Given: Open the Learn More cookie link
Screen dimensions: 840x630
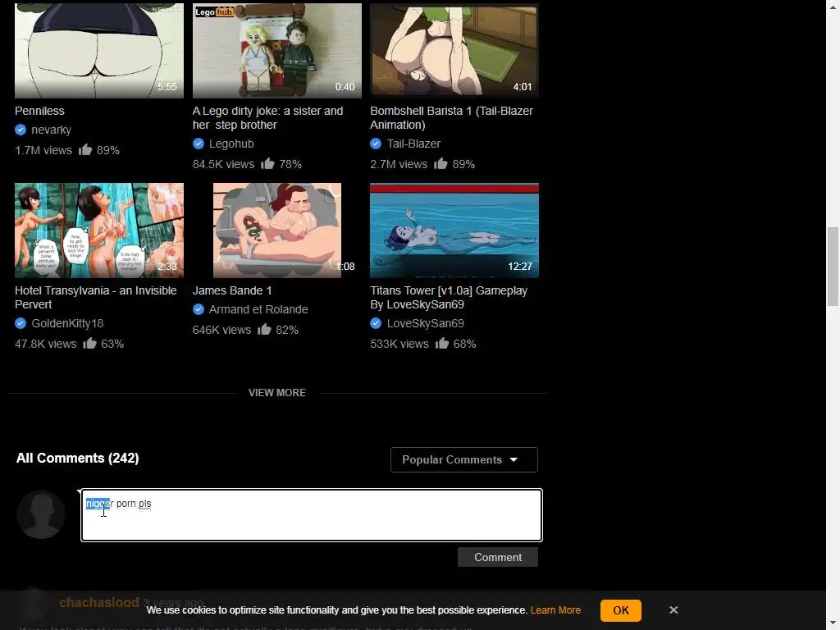Looking at the screenshot, I should (x=555, y=610).
